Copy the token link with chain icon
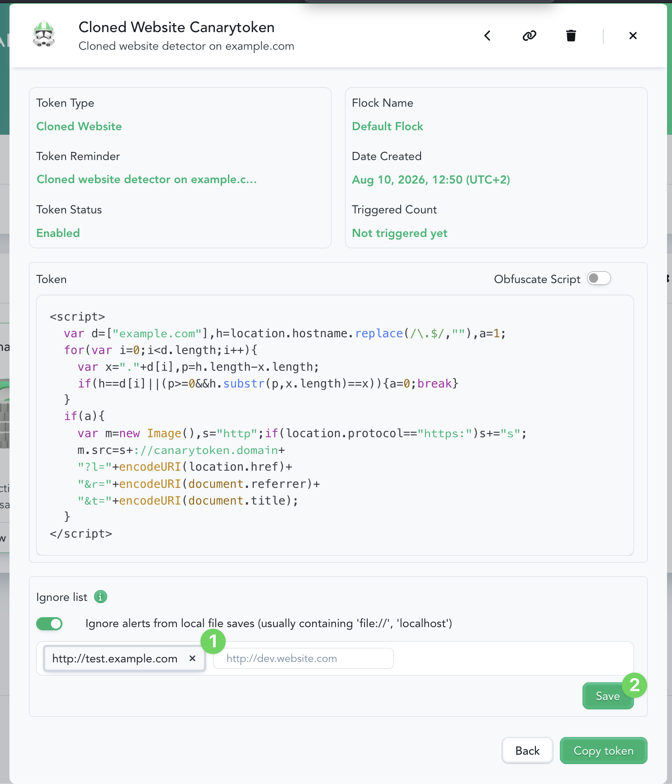Viewport: 672px width, 784px height. pyautogui.click(x=529, y=36)
